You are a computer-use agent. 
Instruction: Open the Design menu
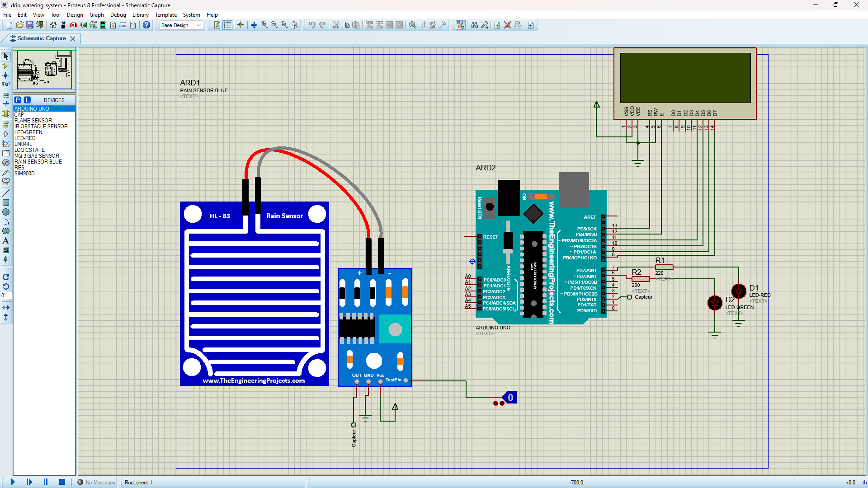[x=75, y=15]
